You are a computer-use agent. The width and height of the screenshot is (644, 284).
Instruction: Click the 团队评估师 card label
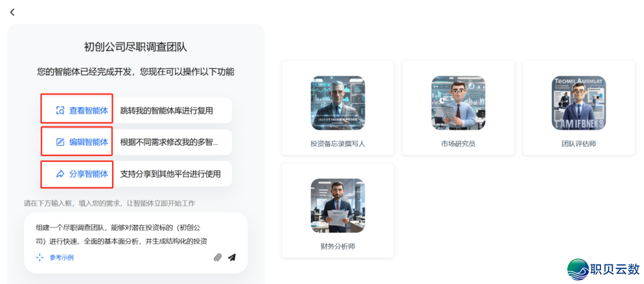(578, 144)
